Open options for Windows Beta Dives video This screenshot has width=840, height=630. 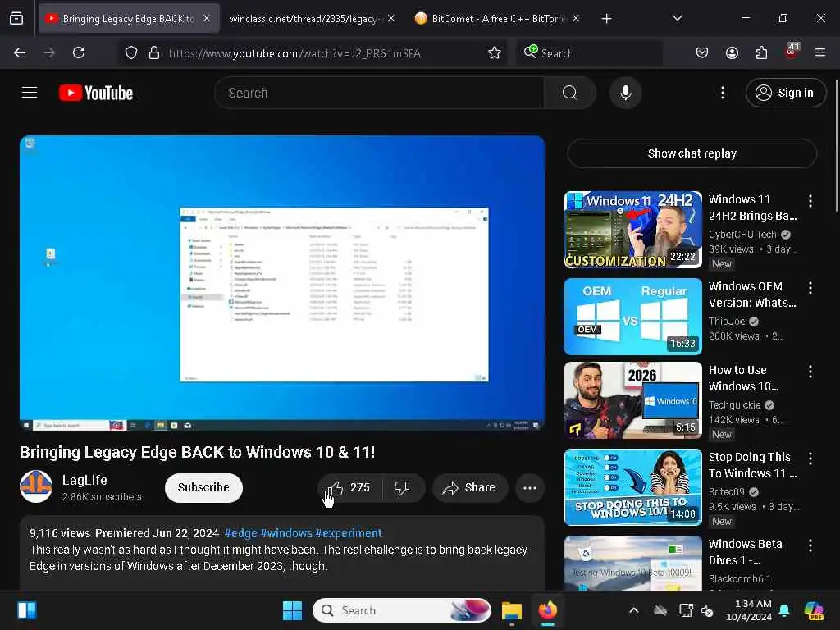[810, 546]
